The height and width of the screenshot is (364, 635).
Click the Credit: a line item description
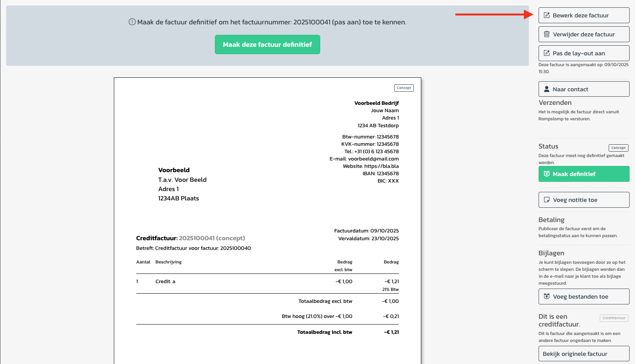(165, 282)
